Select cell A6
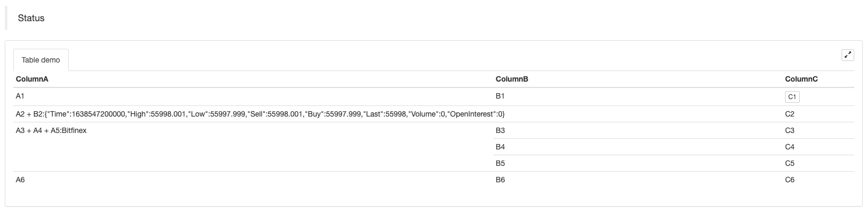Screen dimensions: 868x213 [21, 180]
